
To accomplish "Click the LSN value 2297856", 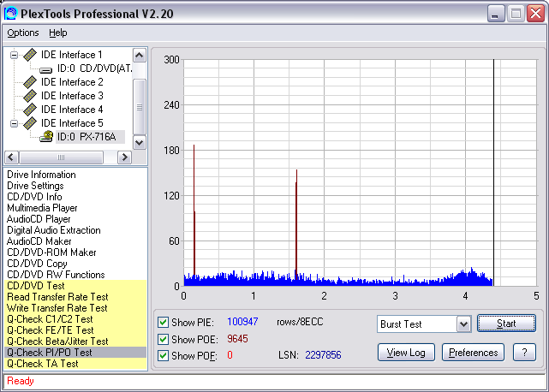I will pyautogui.click(x=323, y=355).
